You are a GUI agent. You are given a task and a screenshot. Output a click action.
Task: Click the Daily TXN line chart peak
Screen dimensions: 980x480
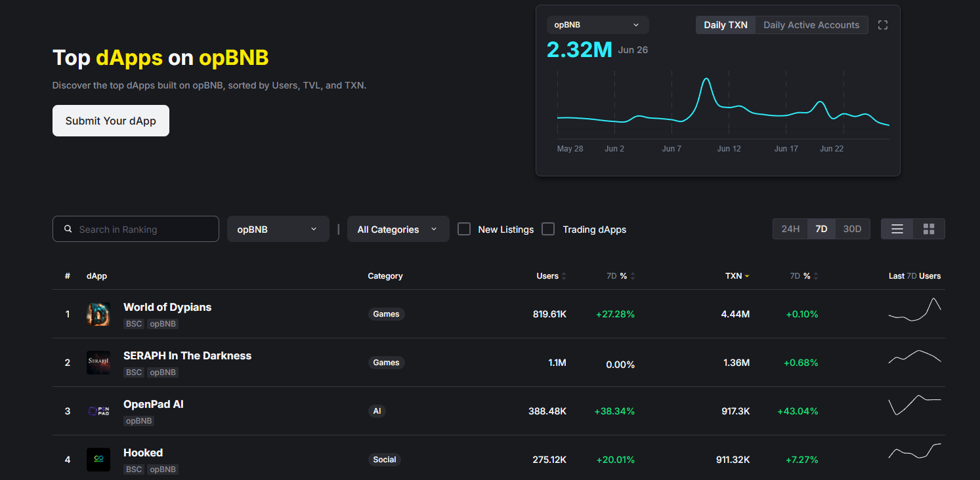(x=706, y=79)
